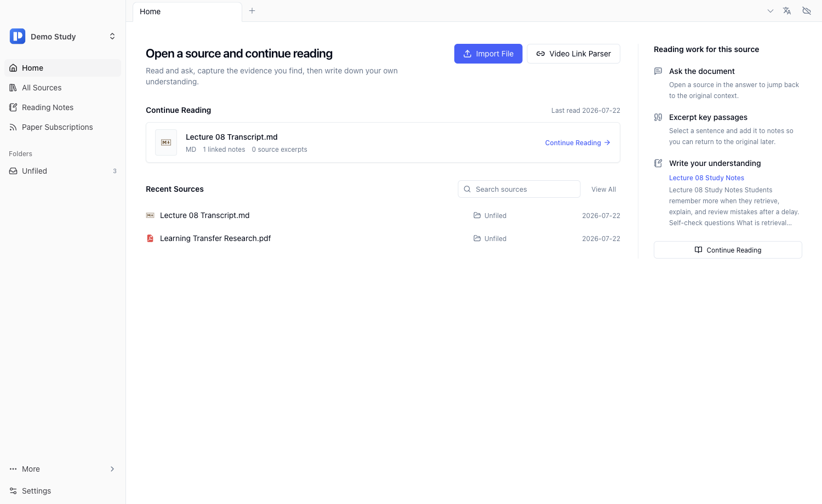Screen dimensions: 822x504
Task: Click the 0 source excerpts label
Action: click(279, 150)
